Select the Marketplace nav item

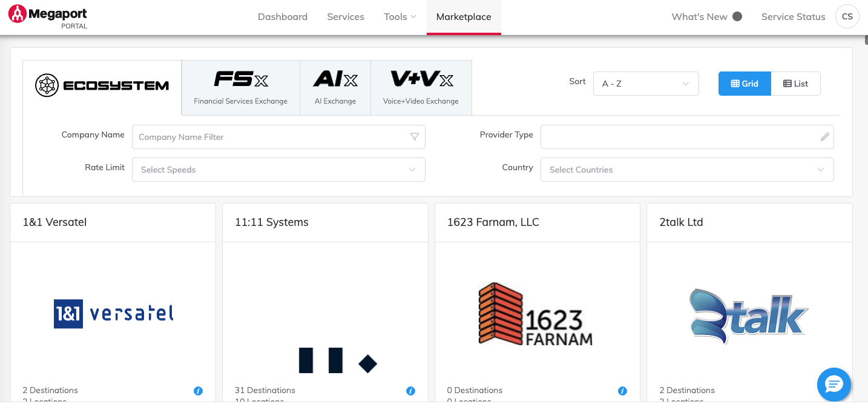click(464, 17)
